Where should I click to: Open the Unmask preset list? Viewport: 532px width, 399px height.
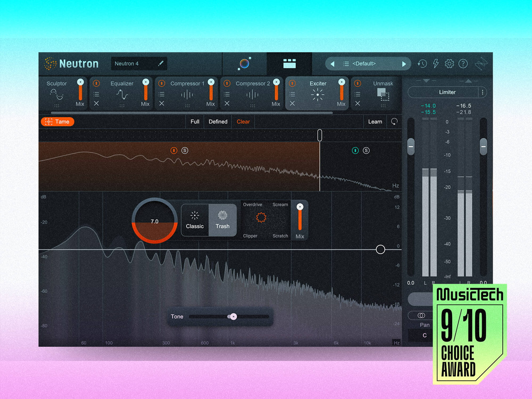[x=358, y=94]
